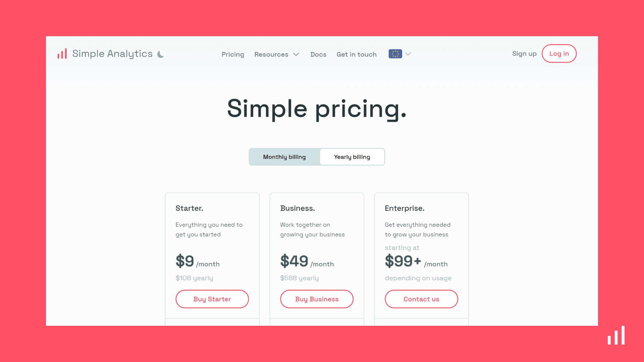Click the EU flag icon in navigation
The width and height of the screenshot is (644, 362).
point(395,54)
